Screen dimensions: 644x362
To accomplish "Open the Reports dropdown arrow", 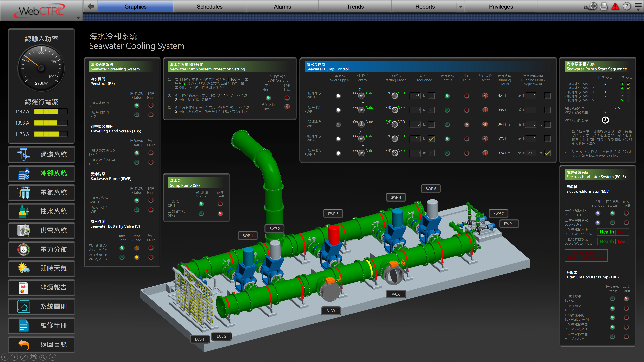I will click(x=461, y=7).
